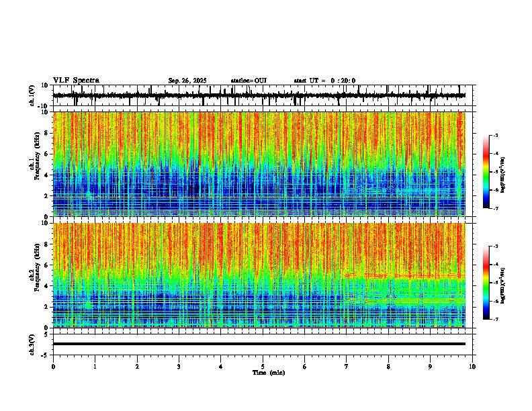Click the time axis tick label "1"

pos(95,367)
